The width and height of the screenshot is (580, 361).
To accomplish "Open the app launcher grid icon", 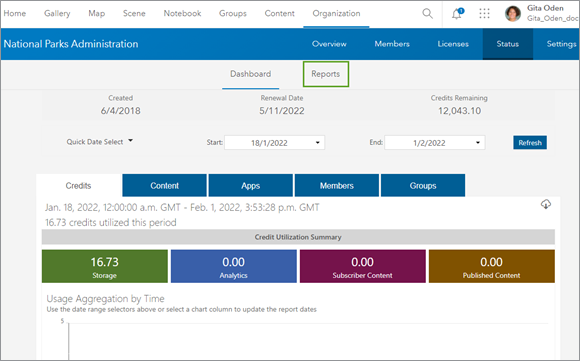I will 484,14.
